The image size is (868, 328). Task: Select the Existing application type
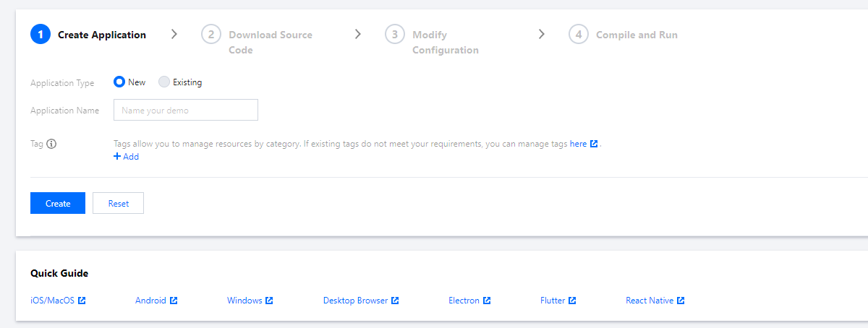click(164, 82)
